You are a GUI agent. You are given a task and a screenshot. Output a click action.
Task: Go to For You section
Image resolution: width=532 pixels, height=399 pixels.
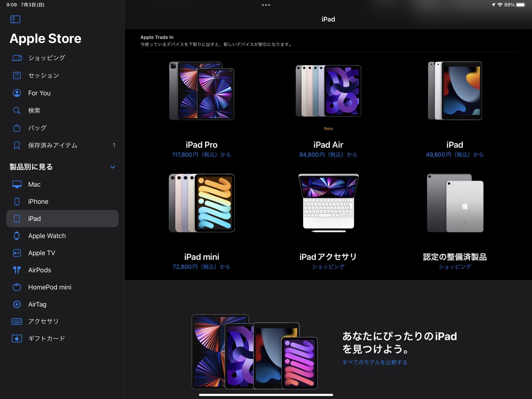[x=62, y=93]
